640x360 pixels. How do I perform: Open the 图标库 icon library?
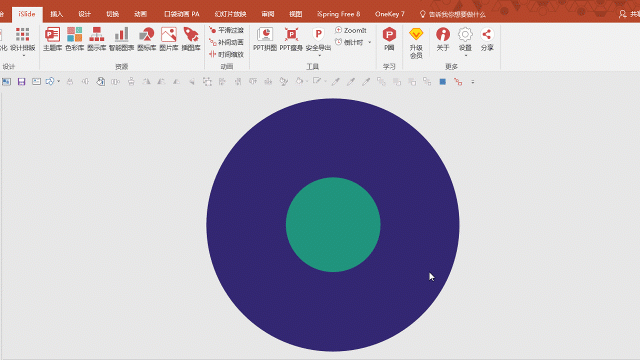click(147, 39)
